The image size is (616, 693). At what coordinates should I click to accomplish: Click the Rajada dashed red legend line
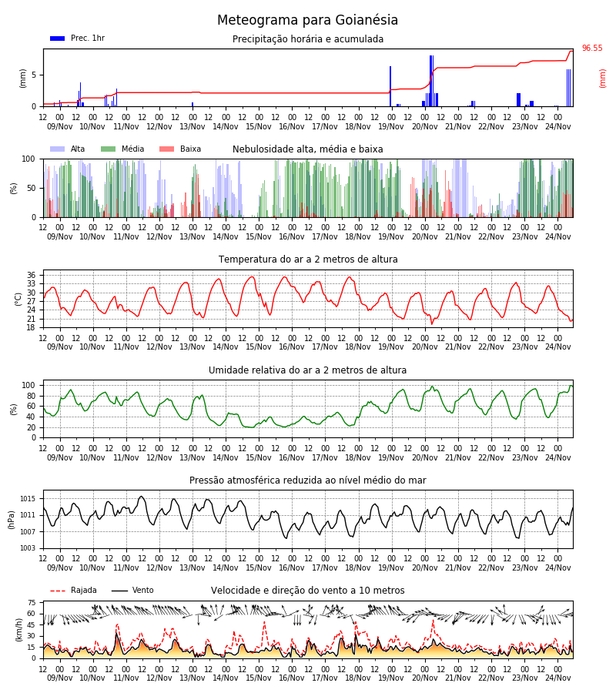click(x=58, y=591)
